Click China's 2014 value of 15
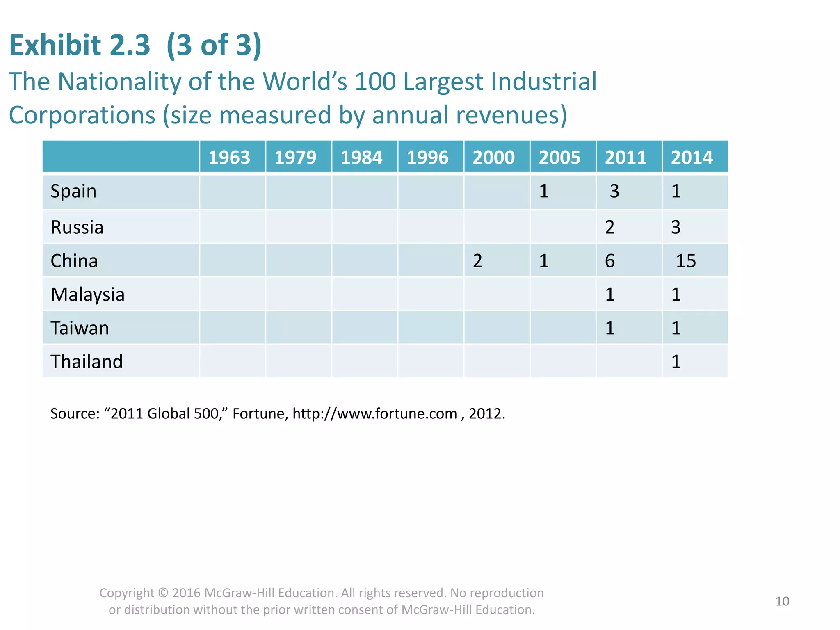Image resolution: width=840 pixels, height=630 pixels. 686,261
